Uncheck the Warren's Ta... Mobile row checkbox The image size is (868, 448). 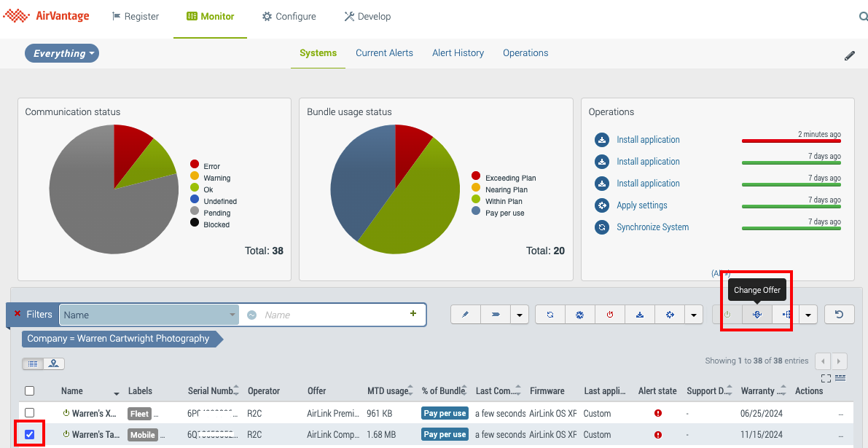(x=30, y=435)
